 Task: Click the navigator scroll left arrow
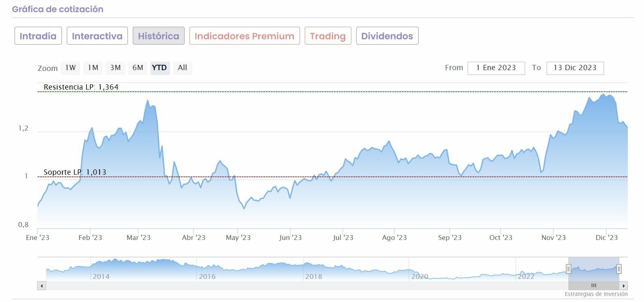coord(41,286)
